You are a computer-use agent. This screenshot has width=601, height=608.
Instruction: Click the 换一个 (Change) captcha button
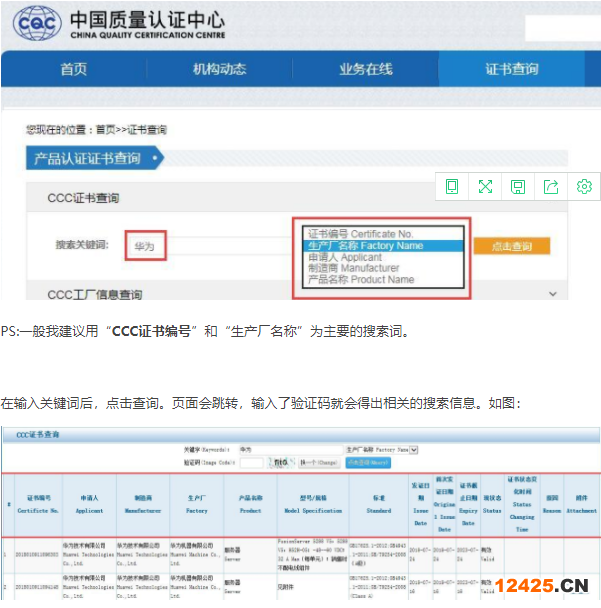coord(318,463)
